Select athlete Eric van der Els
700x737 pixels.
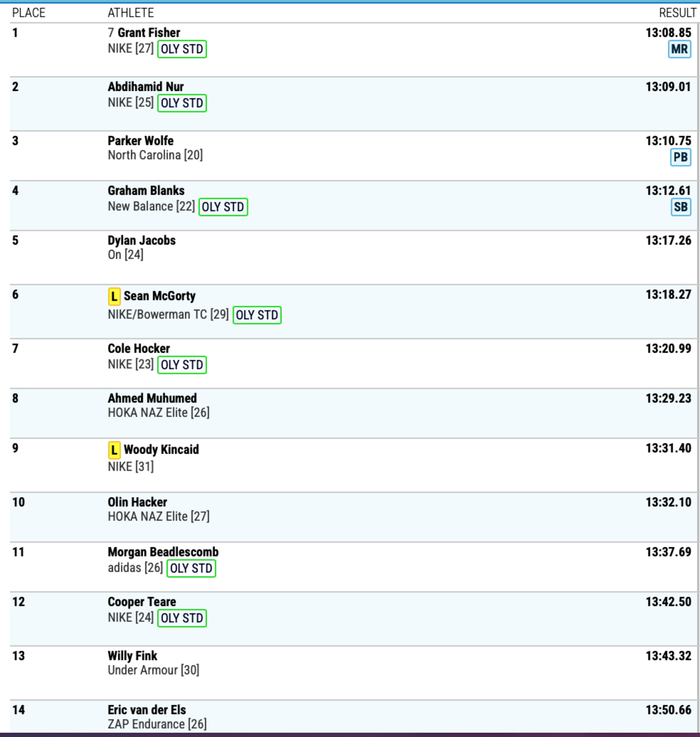(x=147, y=710)
